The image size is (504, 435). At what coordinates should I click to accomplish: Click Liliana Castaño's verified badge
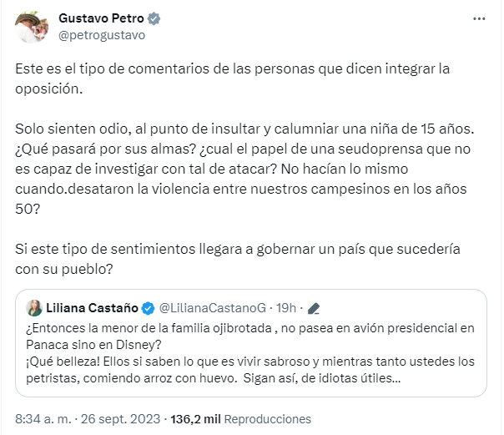(x=147, y=308)
